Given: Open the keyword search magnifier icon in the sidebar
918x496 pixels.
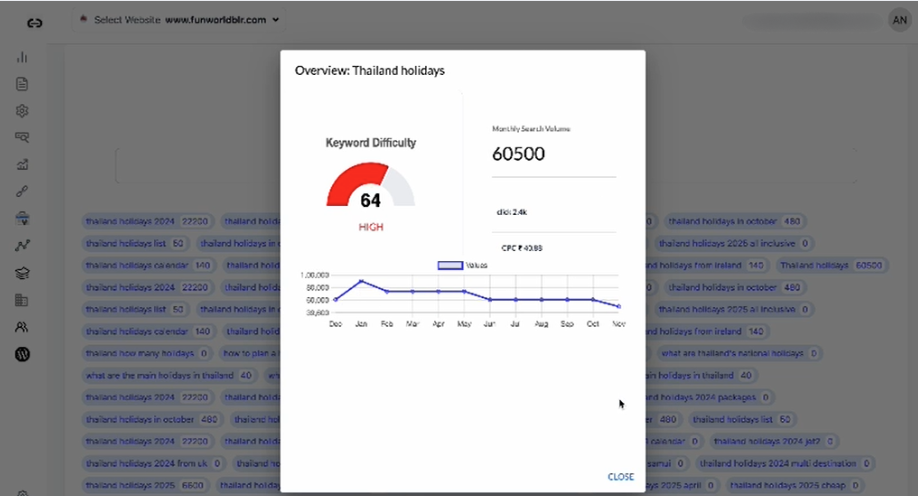Looking at the screenshot, I should 22,137.
